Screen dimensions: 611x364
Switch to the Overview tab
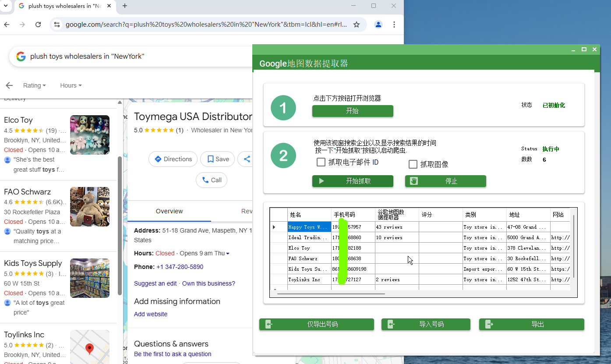(169, 211)
